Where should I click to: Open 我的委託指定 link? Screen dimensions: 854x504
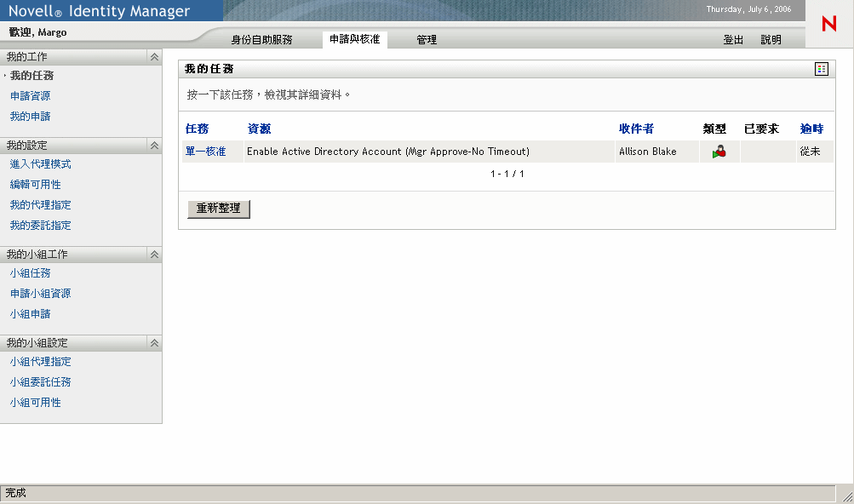click(x=40, y=226)
